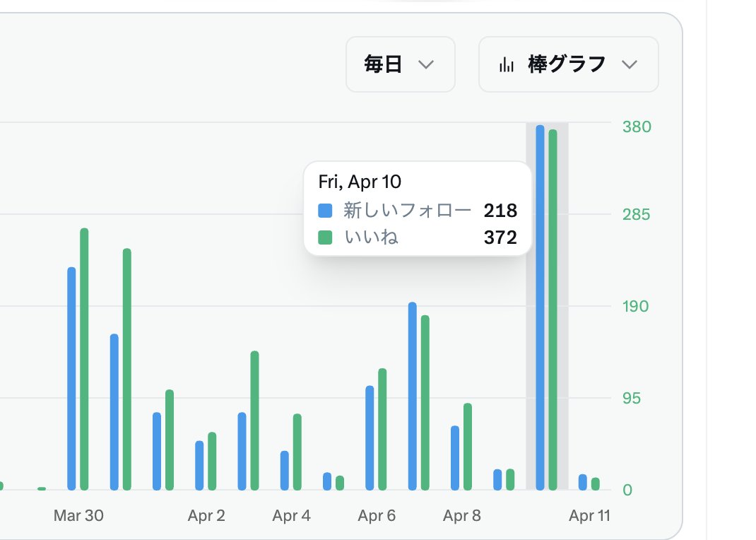Click the blue 新しいフォロー swatch in tooltip
The width and height of the screenshot is (756, 540).
(326, 211)
